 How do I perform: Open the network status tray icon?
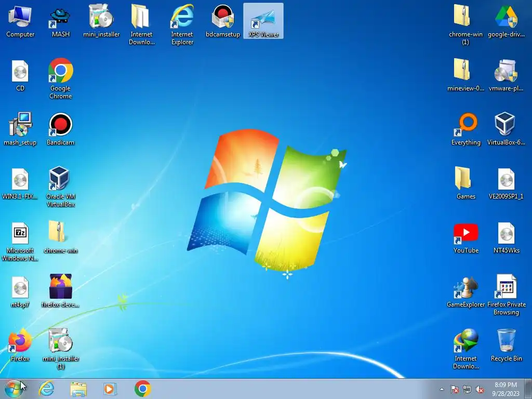pos(467,390)
